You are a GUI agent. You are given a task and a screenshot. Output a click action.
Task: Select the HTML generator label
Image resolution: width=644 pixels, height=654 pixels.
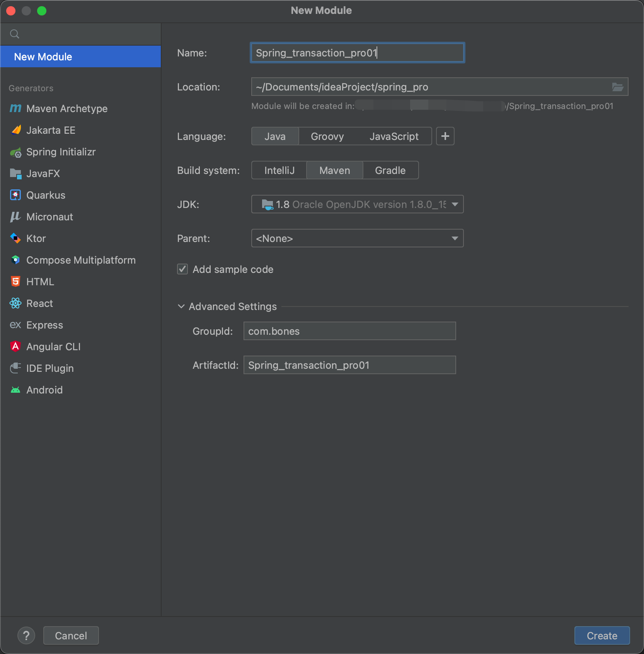pos(40,282)
